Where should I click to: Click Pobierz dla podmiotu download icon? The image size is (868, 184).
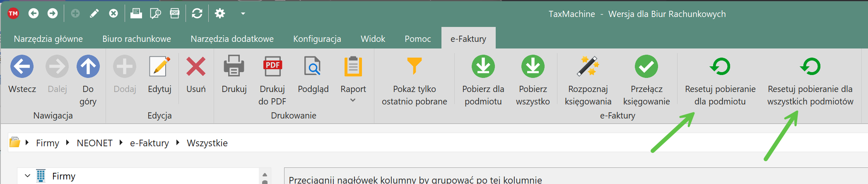click(483, 67)
